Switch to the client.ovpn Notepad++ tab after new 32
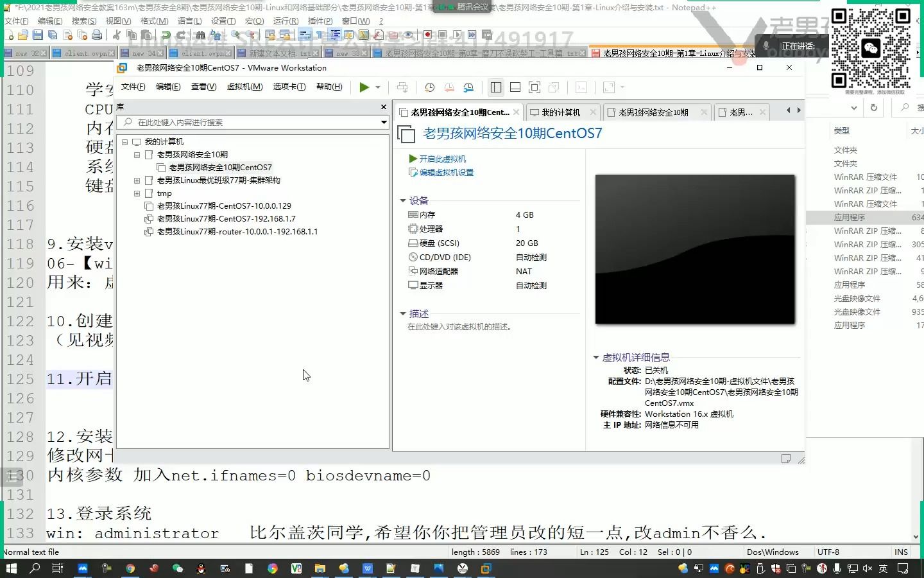Image resolution: width=924 pixels, height=578 pixels. (x=85, y=53)
